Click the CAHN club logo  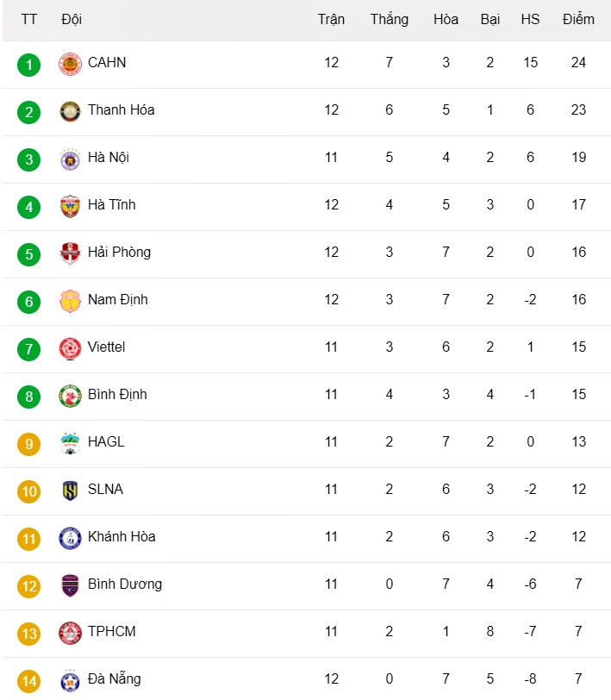click(70, 64)
